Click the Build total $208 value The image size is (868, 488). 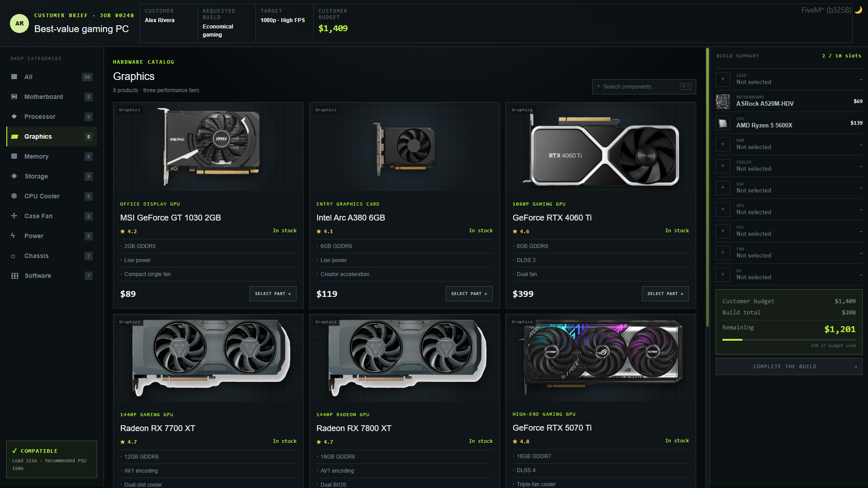click(x=849, y=313)
